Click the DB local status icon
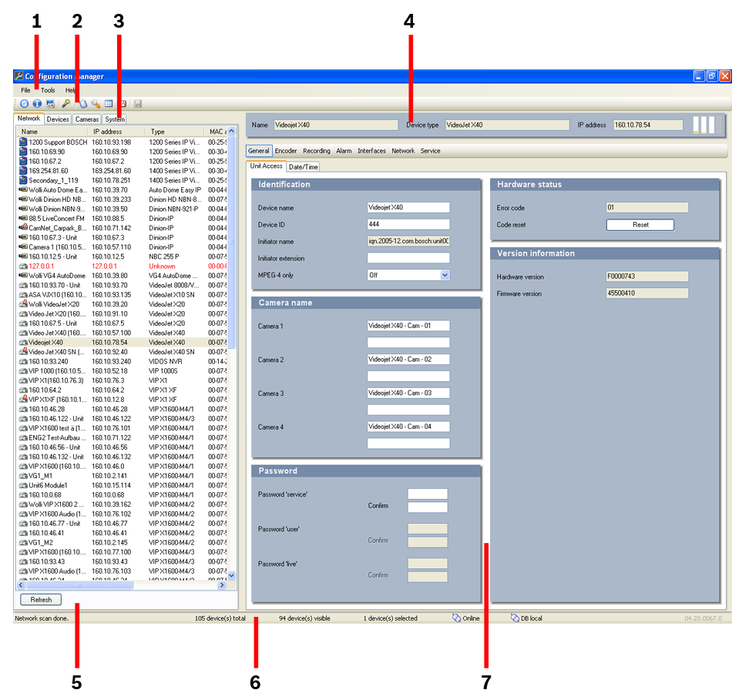This screenshot has height=700, width=742. [515, 618]
